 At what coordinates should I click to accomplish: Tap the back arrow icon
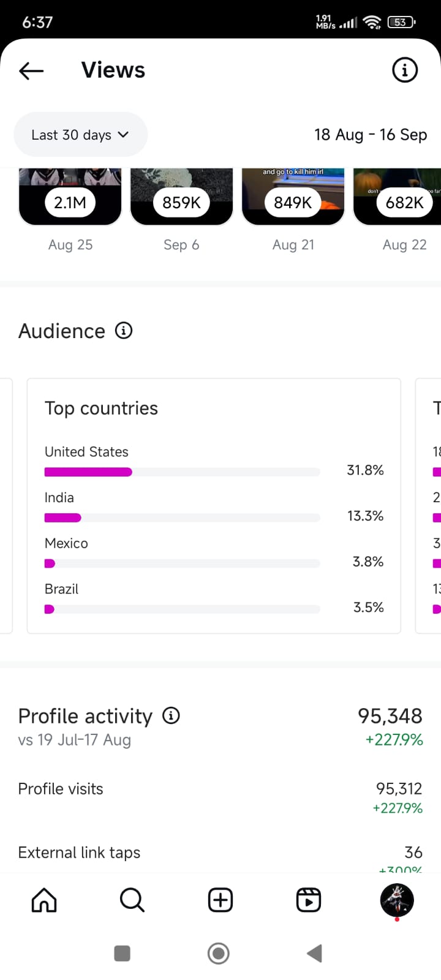pyautogui.click(x=31, y=70)
